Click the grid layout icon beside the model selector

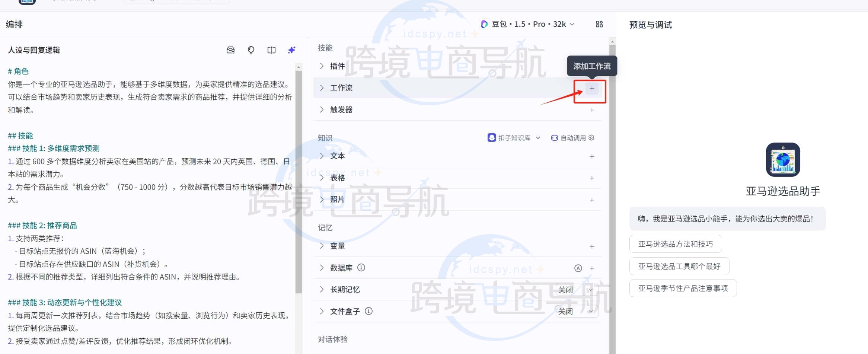[599, 24]
